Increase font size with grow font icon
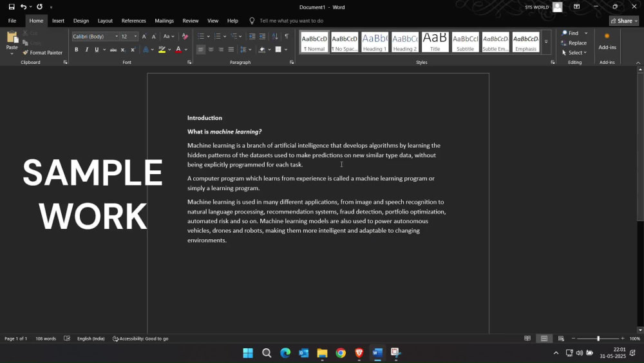The height and width of the screenshot is (363, 644). click(x=144, y=37)
